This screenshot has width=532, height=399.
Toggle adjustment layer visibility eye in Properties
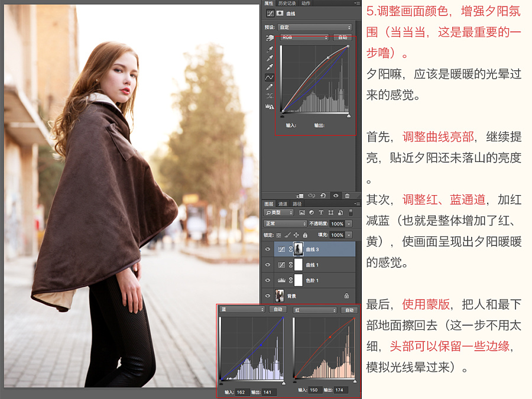(x=336, y=196)
